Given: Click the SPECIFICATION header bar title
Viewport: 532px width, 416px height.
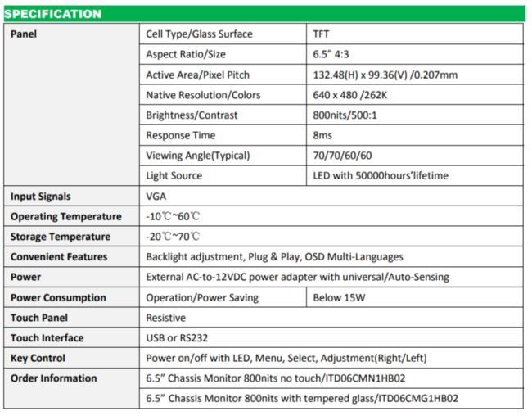Looking at the screenshot, I should click(53, 14).
